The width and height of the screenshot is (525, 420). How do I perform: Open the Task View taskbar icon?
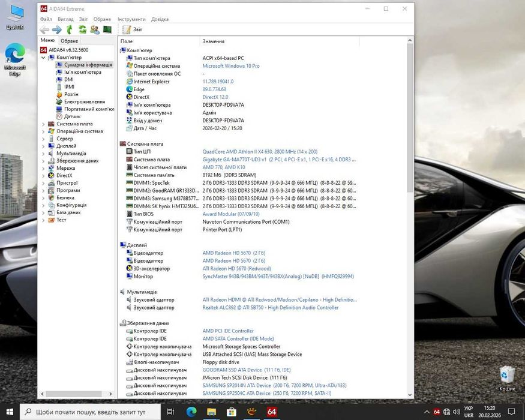170,412
